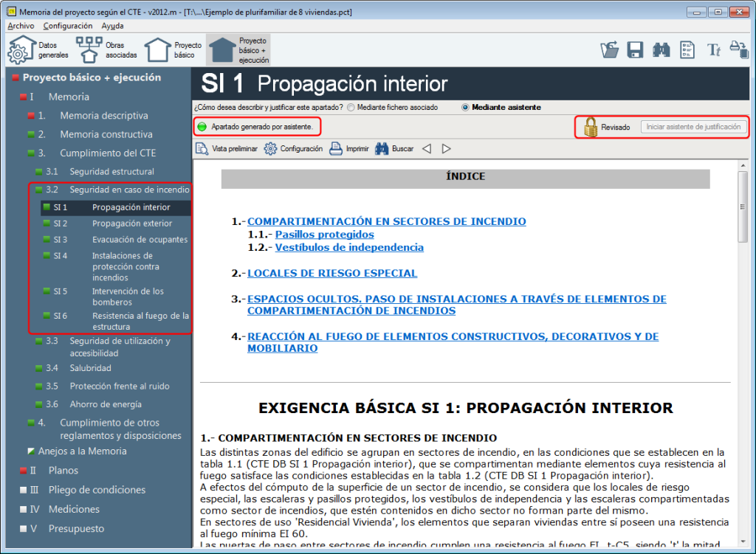Click the binoculars icon in top toolbar
756x554 pixels.
[x=661, y=49]
